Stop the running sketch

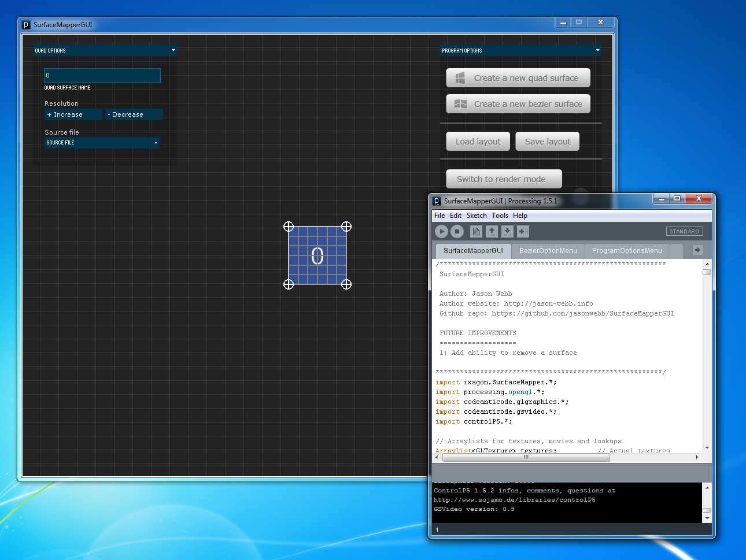click(457, 231)
